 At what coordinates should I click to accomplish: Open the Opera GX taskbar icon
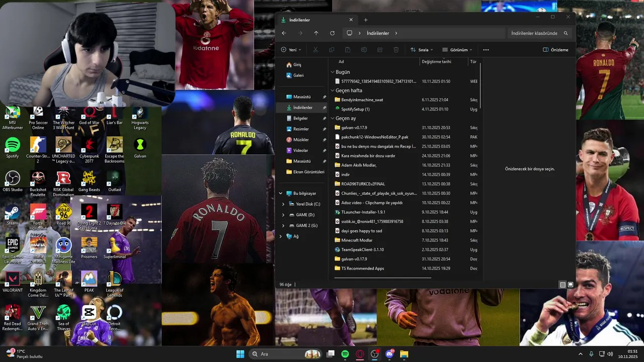pyautogui.click(x=360, y=354)
